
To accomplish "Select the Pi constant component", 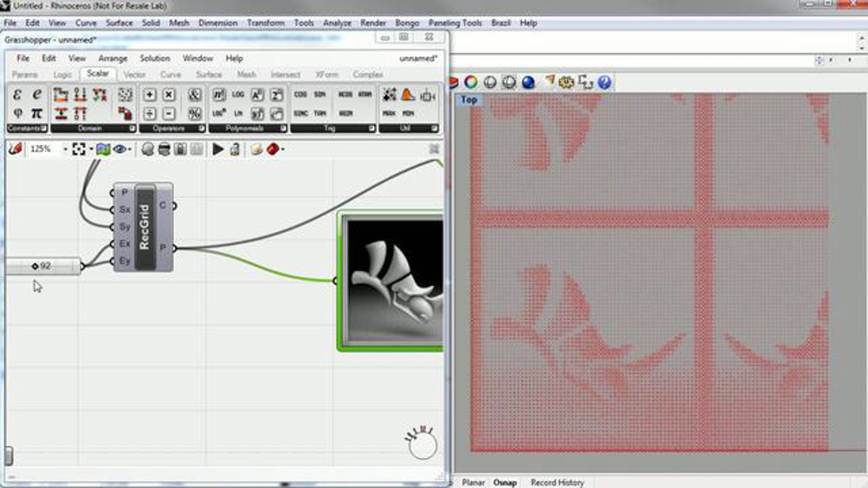I will click(37, 114).
